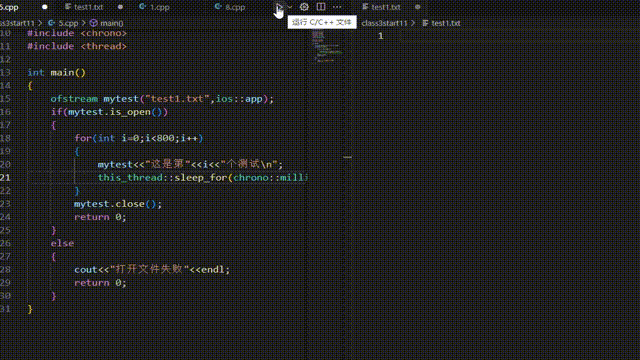Click unsaved dot on 5.cpp tab
The image size is (640, 360).
tap(44, 7)
